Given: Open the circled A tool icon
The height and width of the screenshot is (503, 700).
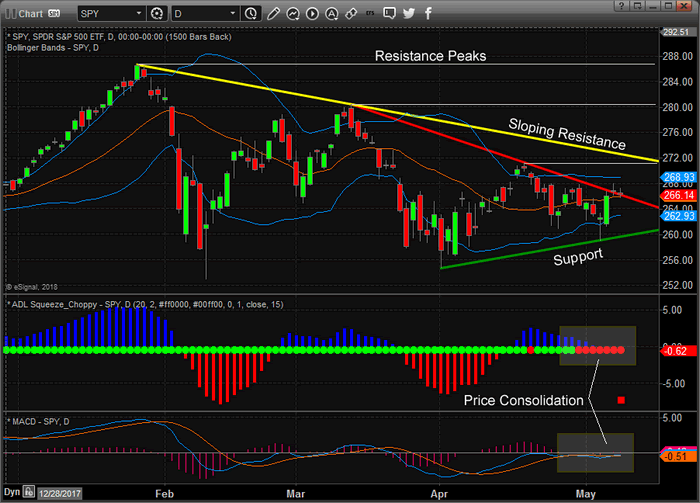Looking at the screenshot, I should (x=331, y=14).
